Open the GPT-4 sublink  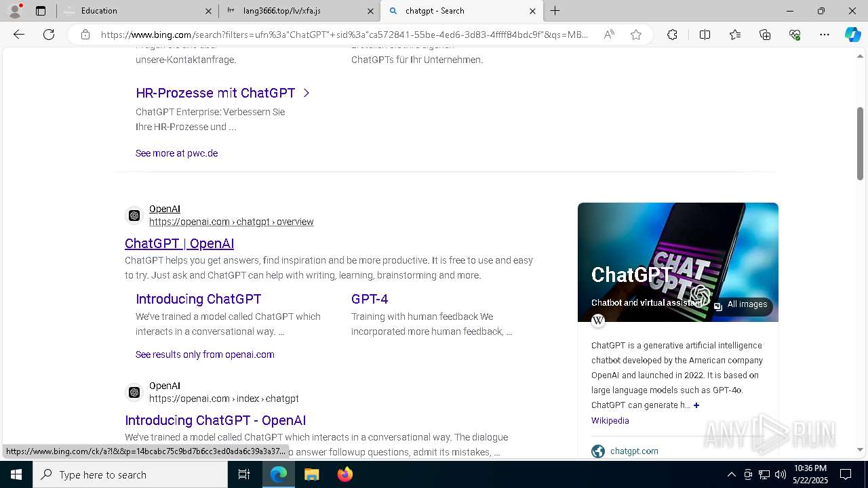point(370,299)
